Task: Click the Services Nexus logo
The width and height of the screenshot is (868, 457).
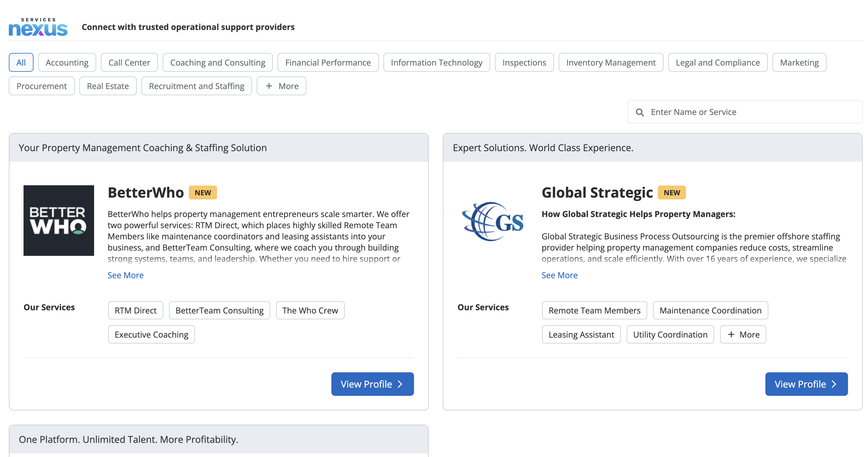Action: point(38,27)
